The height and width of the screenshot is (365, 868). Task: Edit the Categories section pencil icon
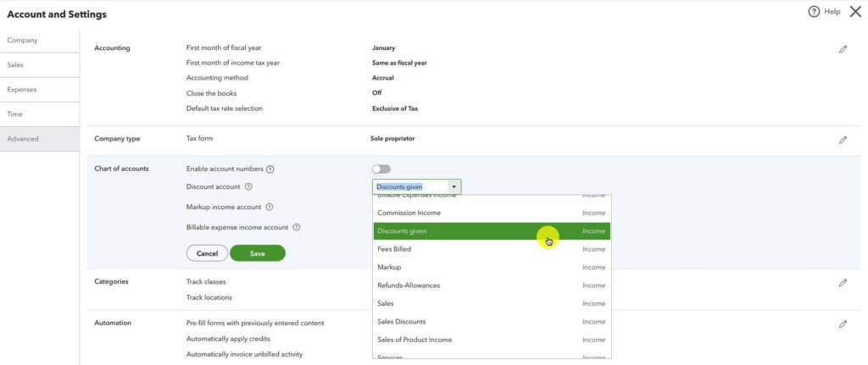[x=843, y=283]
